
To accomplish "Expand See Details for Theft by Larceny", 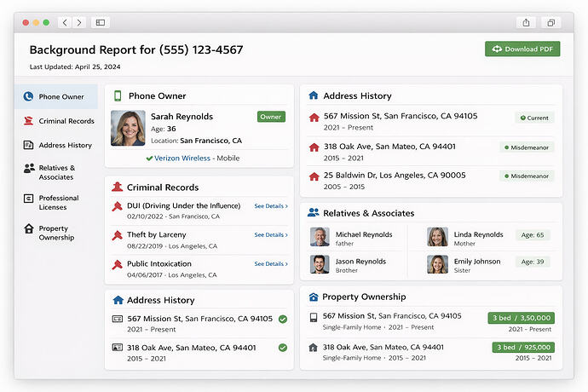I will 271,235.
